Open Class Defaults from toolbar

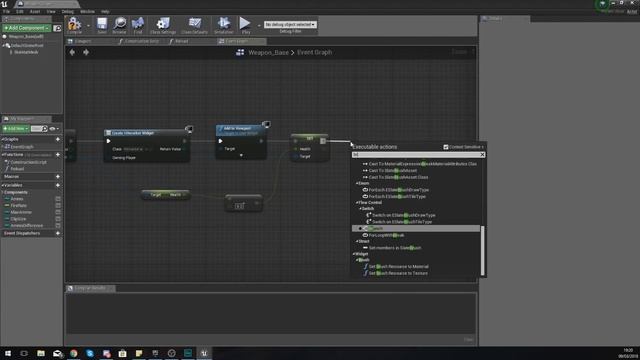pos(195,25)
